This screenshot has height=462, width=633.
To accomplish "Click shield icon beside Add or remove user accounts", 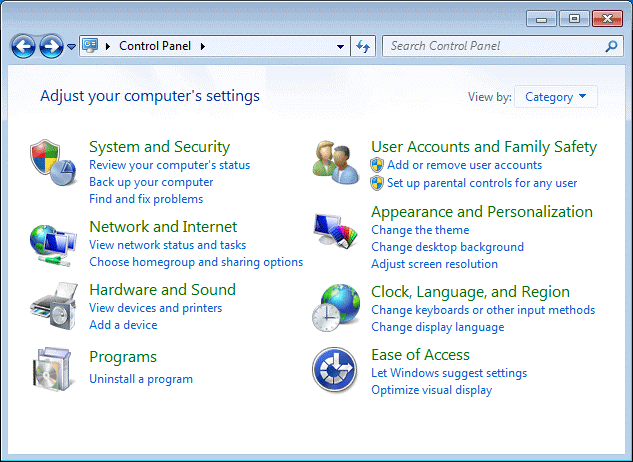I will click(x=377, y=165).
